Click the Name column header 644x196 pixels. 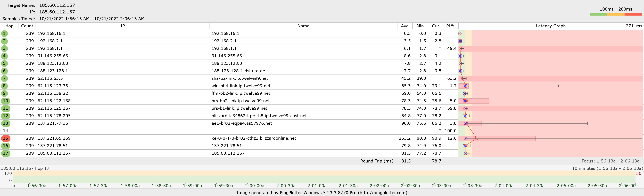(x=303, y=26)
